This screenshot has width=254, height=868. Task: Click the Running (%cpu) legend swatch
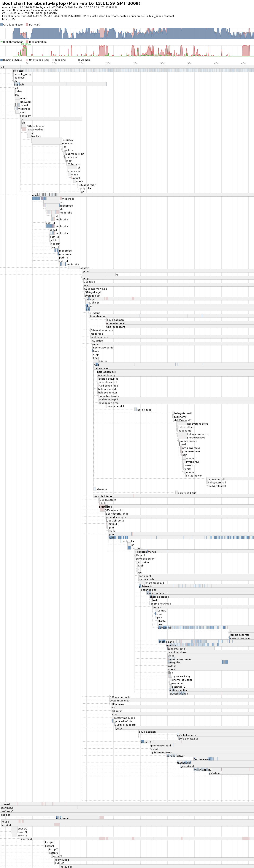coord(2,60)
